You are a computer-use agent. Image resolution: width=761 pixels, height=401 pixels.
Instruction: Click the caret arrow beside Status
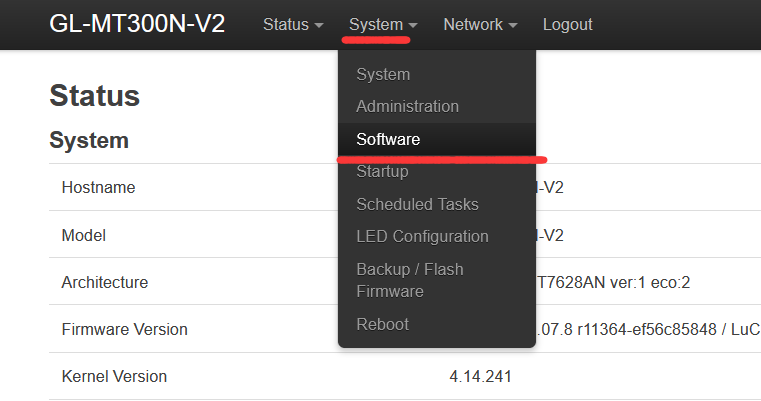click(x=319, y=25)
